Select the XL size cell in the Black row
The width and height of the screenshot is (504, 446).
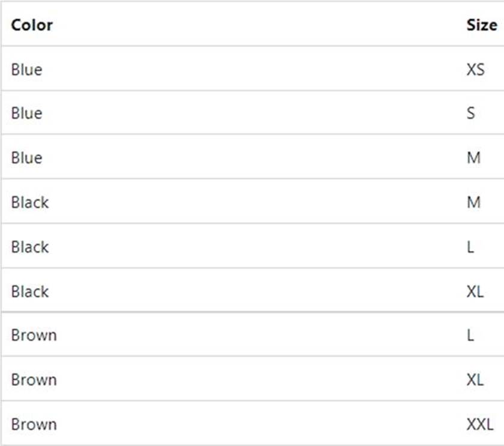coord(475,291)
